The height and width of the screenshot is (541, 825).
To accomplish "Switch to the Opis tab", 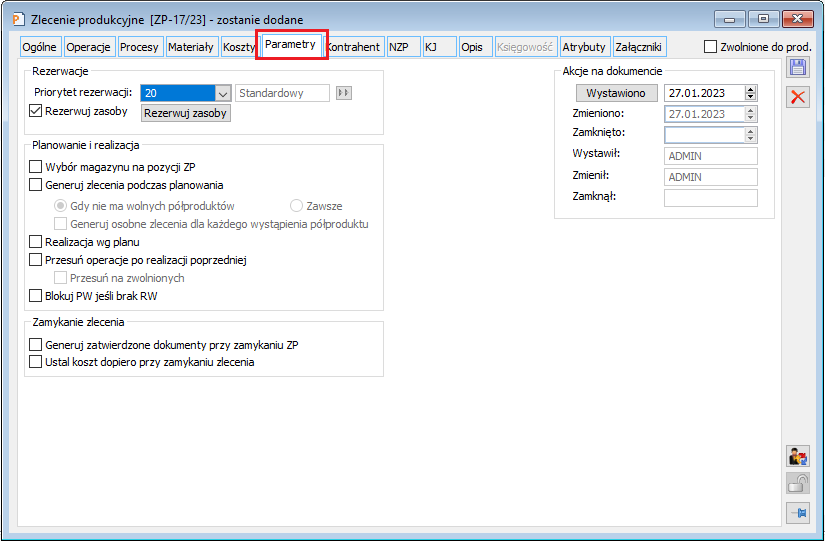I will click(474, 47).
